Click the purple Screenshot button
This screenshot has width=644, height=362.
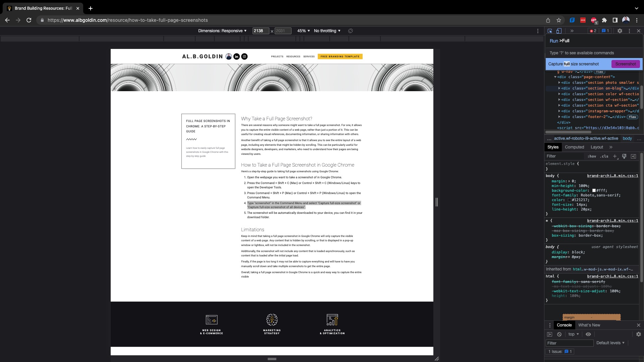pos(626,64)
